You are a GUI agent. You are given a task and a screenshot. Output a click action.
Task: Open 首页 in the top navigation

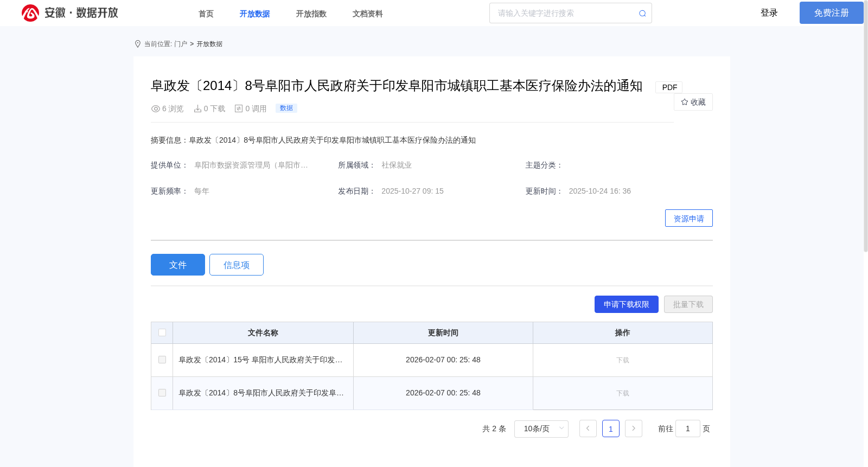206,14
